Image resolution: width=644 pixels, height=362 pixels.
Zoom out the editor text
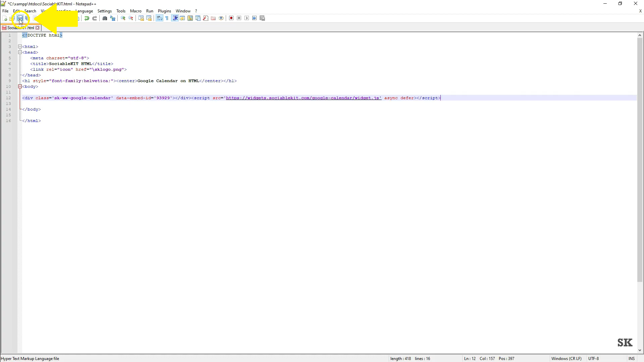tap(131, 18)
